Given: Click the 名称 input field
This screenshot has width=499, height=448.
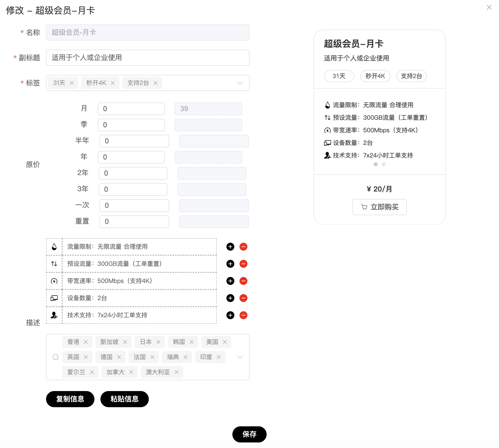Looking at the screenshot, I should (x=147, y=33).
